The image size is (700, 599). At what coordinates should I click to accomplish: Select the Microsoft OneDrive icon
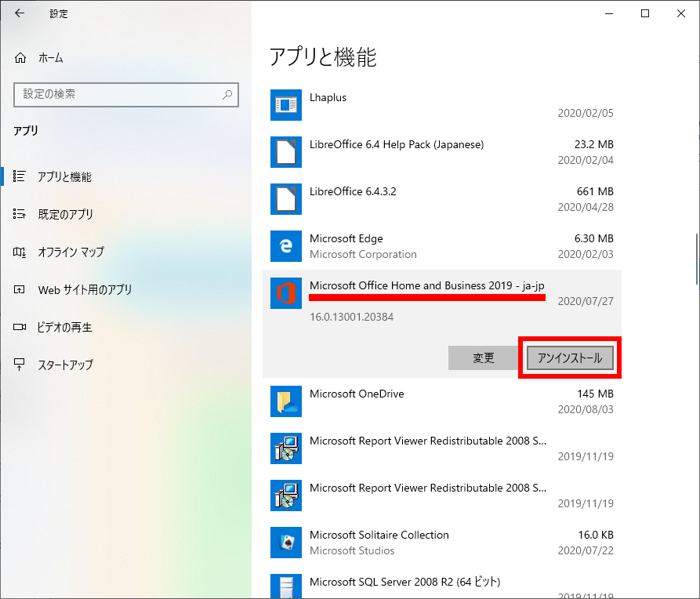coord(285,401)
